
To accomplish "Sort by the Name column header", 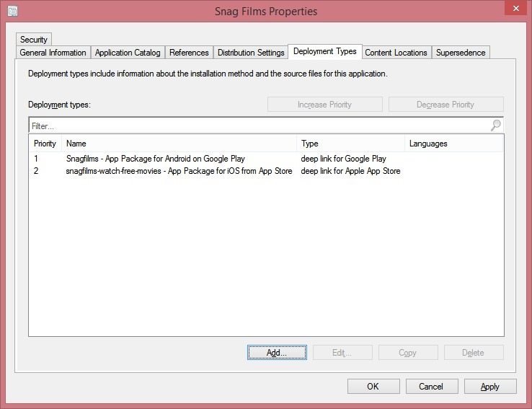I will (179, 144).
